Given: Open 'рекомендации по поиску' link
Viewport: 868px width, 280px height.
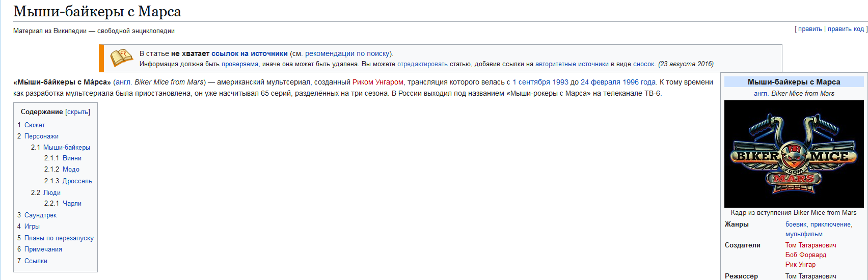Looking at the screenshot, I should [347, 53].
